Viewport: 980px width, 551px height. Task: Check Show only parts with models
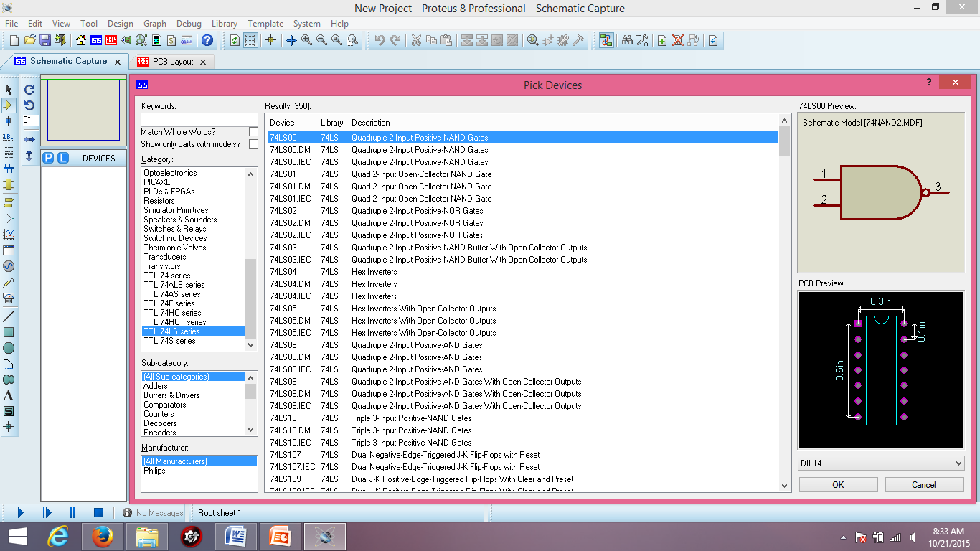tap(253, 142)
